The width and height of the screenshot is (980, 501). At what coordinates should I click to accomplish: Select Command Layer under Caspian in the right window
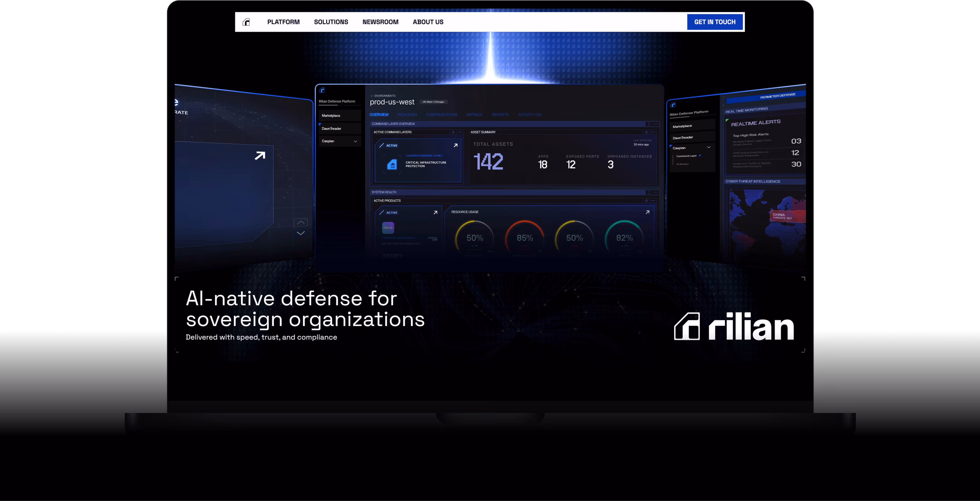click(x=686, y=156)
